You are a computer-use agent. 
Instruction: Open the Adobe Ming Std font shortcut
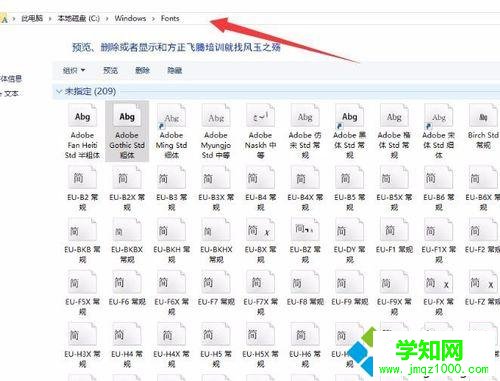[x=171, y=116]
